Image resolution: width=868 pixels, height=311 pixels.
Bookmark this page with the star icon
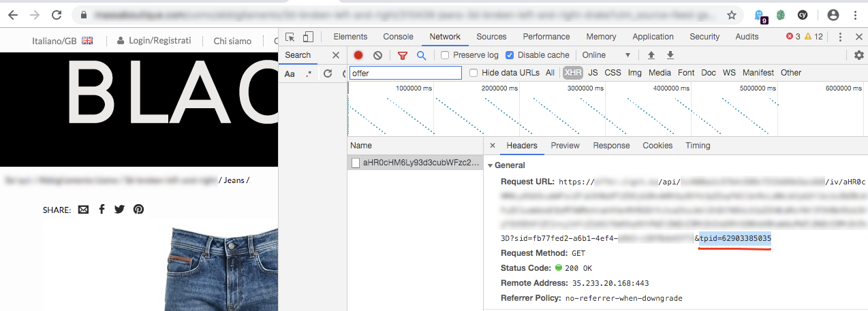point(732,14)
